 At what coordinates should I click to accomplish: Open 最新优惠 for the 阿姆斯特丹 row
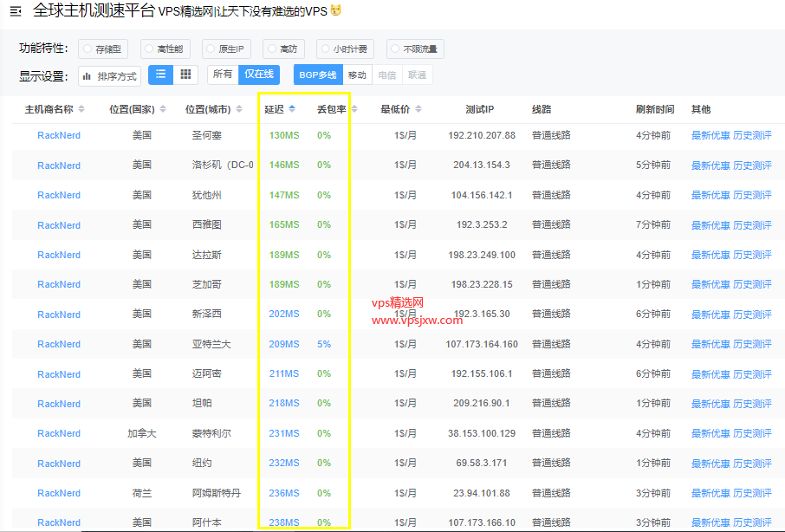point(710,493)
